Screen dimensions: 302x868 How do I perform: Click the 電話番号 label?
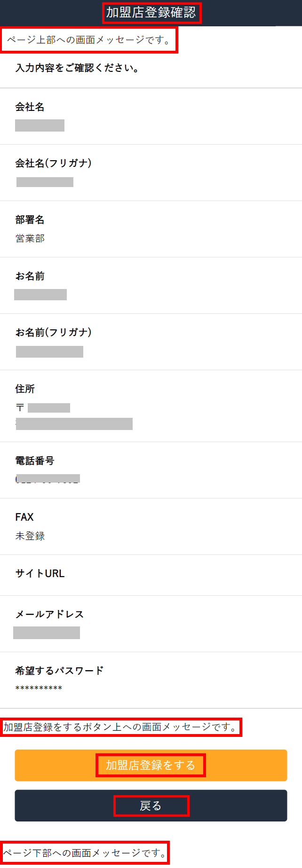pos(35,461)
